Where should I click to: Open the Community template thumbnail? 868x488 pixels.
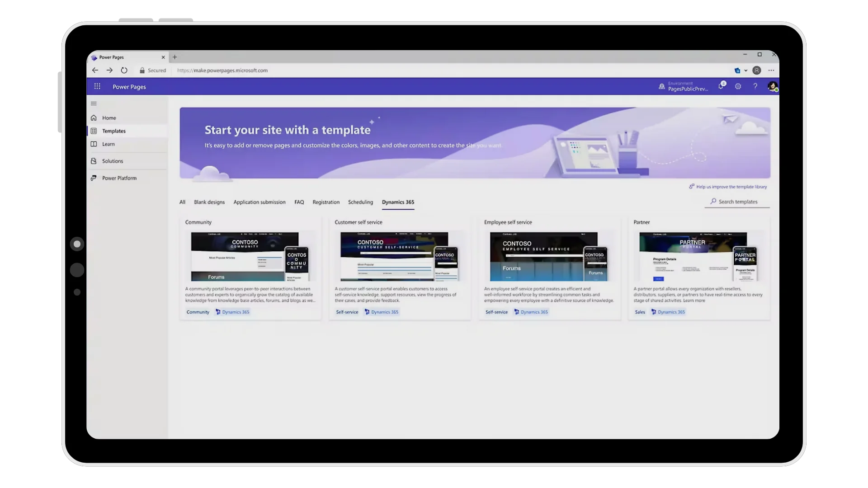250,257
